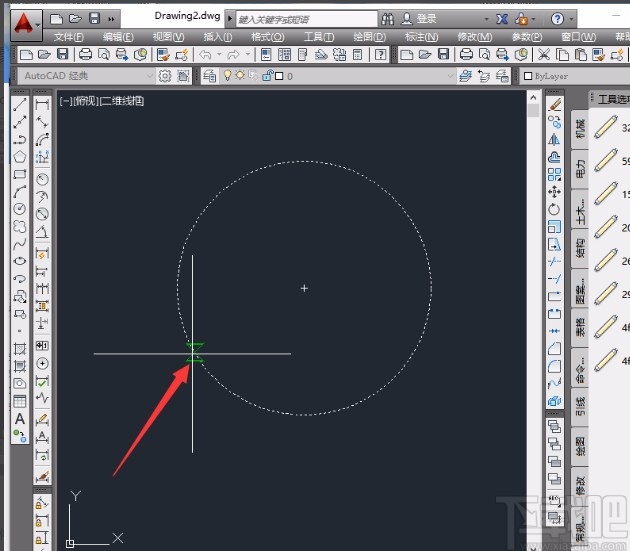Select the Linear dimension tool
Image resolution: width=630 pixels, height=551 pixels.
pyautogui.click(x=42, y=104)
